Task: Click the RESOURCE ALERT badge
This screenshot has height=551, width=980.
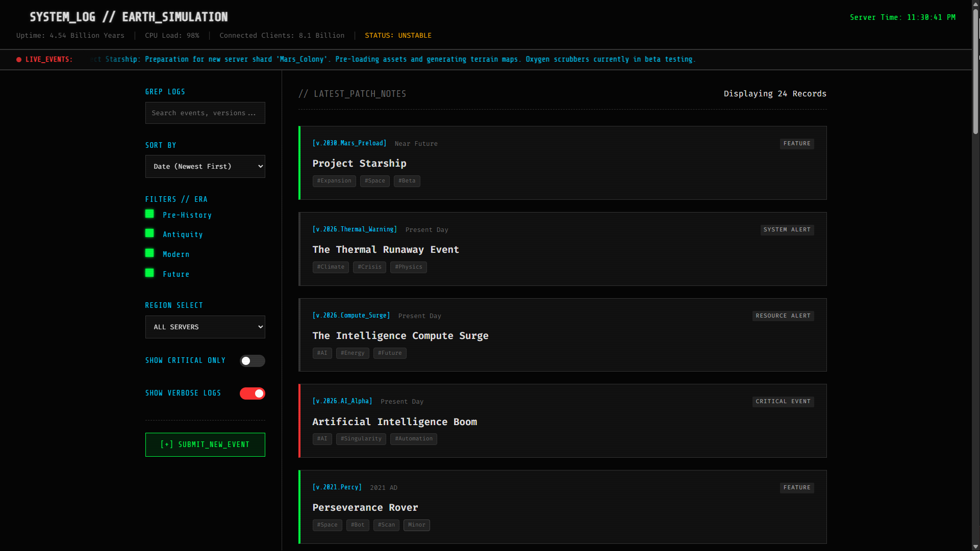Action: [x=783, y=316]
